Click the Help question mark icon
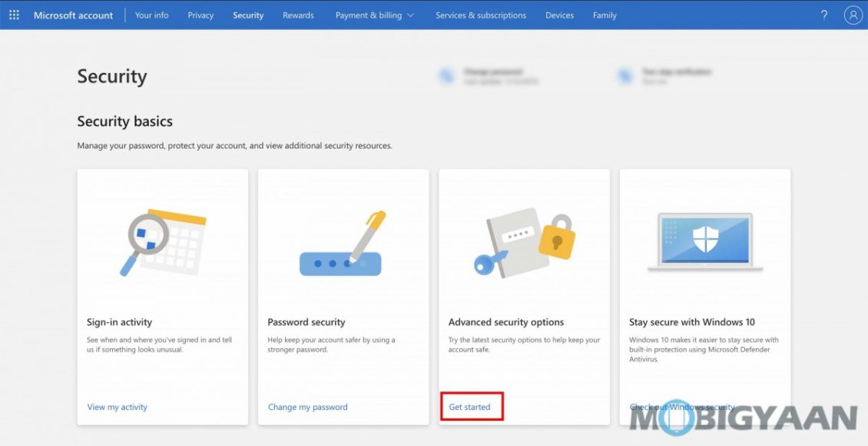The image size is (868, 446). (824, 15)
